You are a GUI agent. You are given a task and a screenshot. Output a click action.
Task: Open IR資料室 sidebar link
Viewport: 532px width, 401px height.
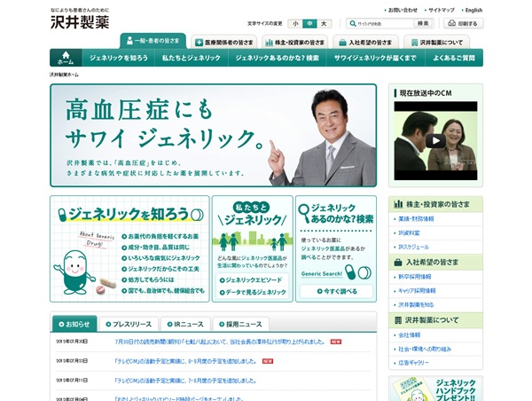pyautogui.click(x=409, y=233)
